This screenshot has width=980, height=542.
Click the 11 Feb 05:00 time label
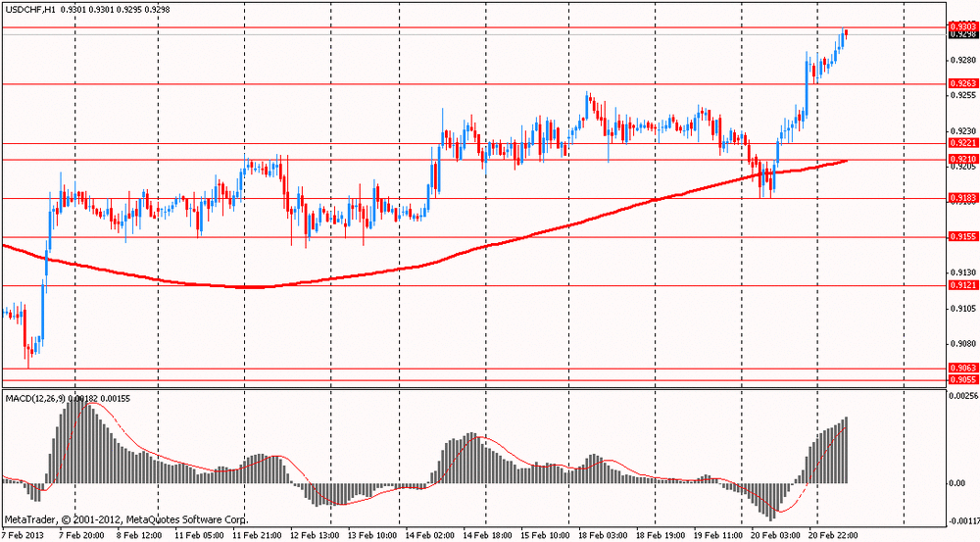click(199, 536)
